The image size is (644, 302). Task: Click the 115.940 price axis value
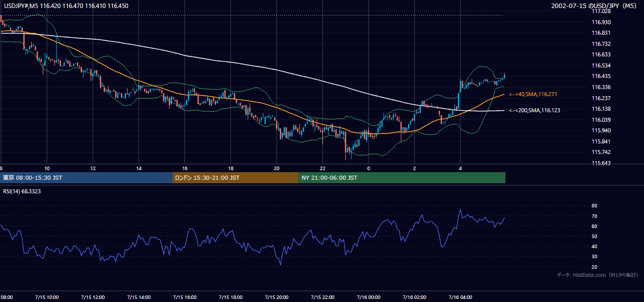tap(602, 130)
